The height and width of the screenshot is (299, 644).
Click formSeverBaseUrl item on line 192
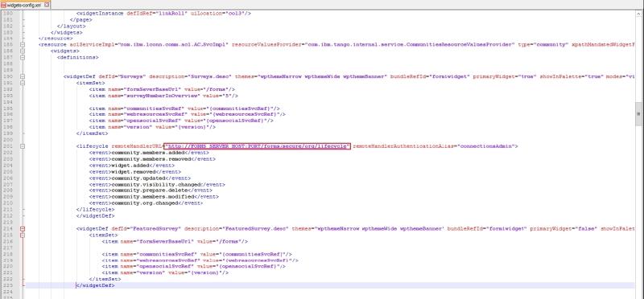click(162, 89)
